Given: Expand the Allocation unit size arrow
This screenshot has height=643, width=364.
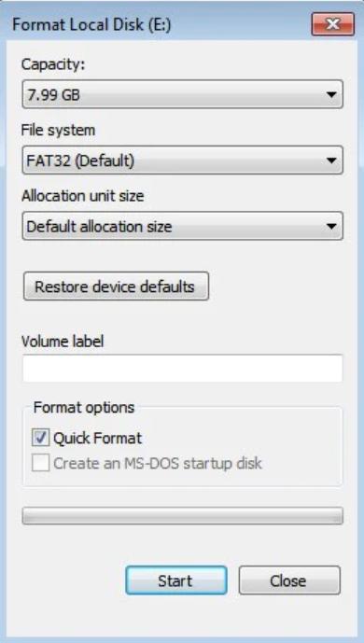Looking at the screenshot, I should tap(331, 226).
